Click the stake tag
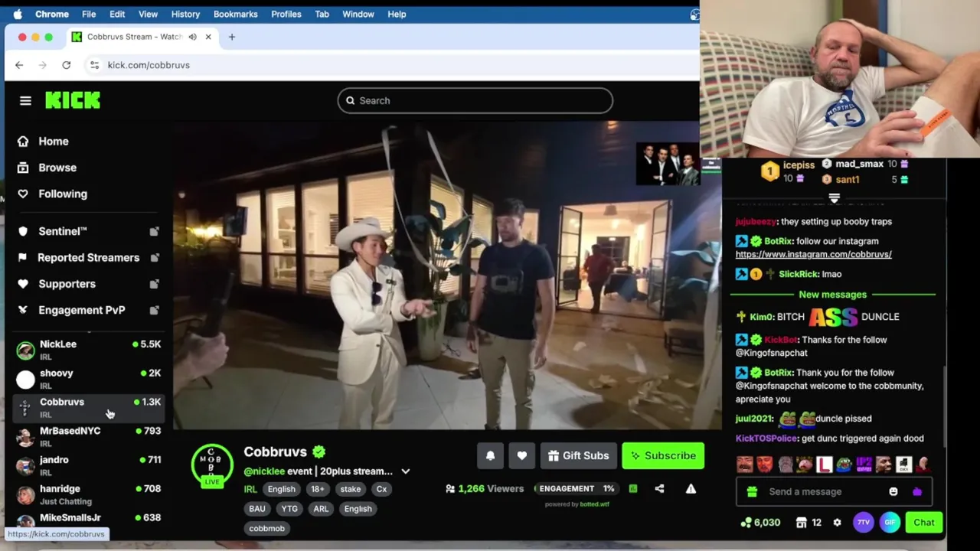The height and width of the screenshot is (551, 980). pyautogui.click(x=351, y=489)
